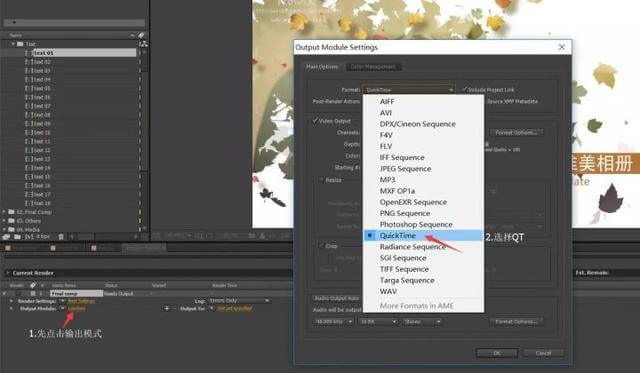The image size is (640, 373).
Task: Open the Log Errors Only dropdown
Action: point(239,301)
